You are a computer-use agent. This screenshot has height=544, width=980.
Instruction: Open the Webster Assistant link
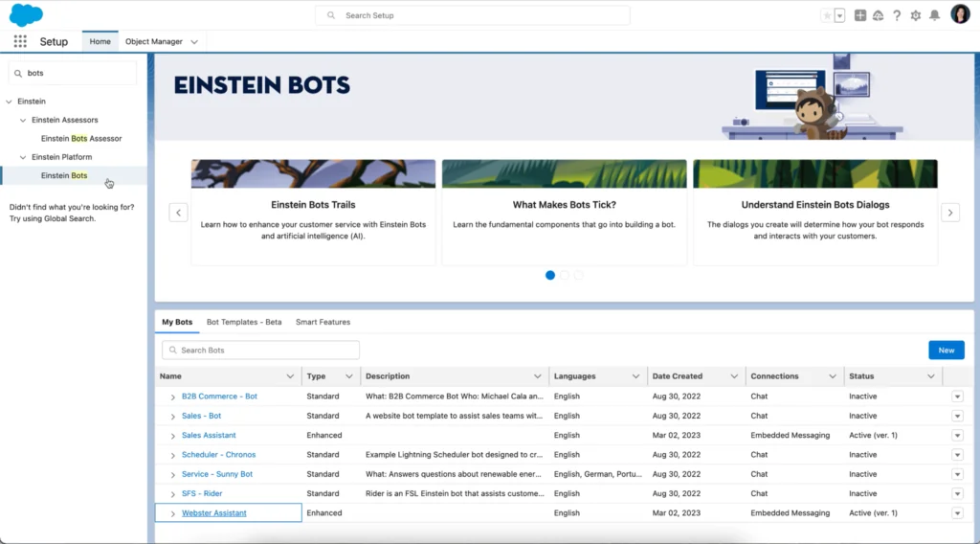pyautogui.click(x=213, y=512)
